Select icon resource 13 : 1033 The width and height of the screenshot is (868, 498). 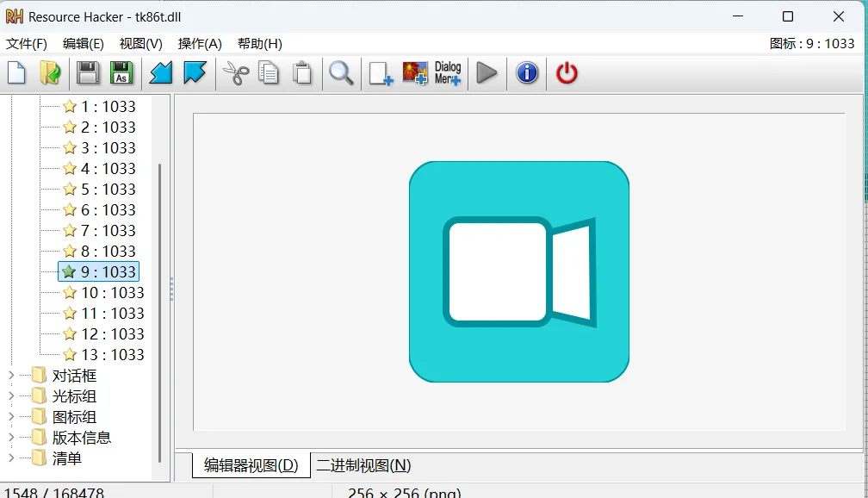112,354
